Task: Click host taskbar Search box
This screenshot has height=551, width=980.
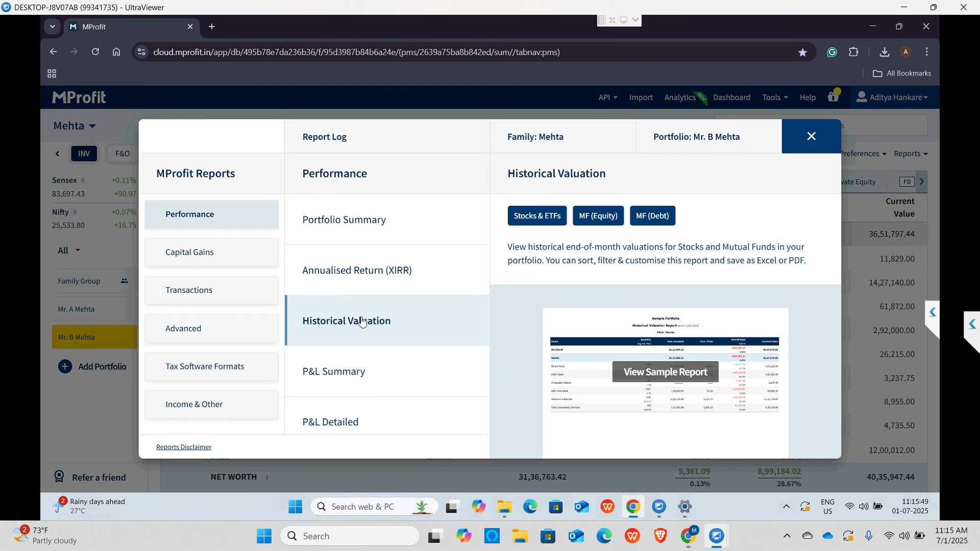Action: [350, 536]
